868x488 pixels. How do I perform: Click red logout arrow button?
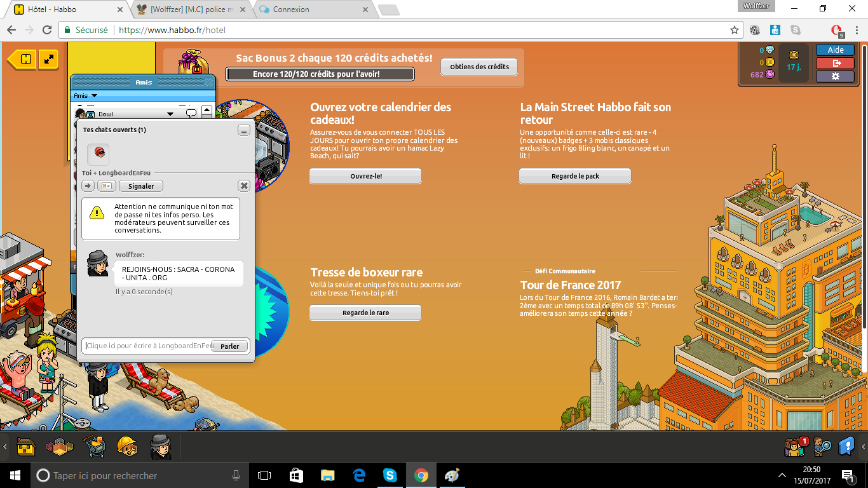point(836,63)
